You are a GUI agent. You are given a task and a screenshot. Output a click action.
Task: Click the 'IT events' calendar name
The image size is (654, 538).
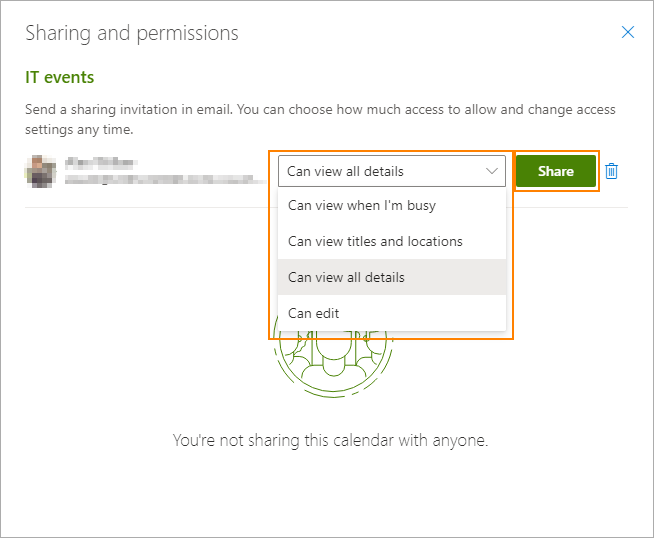[x=60, y=77]
